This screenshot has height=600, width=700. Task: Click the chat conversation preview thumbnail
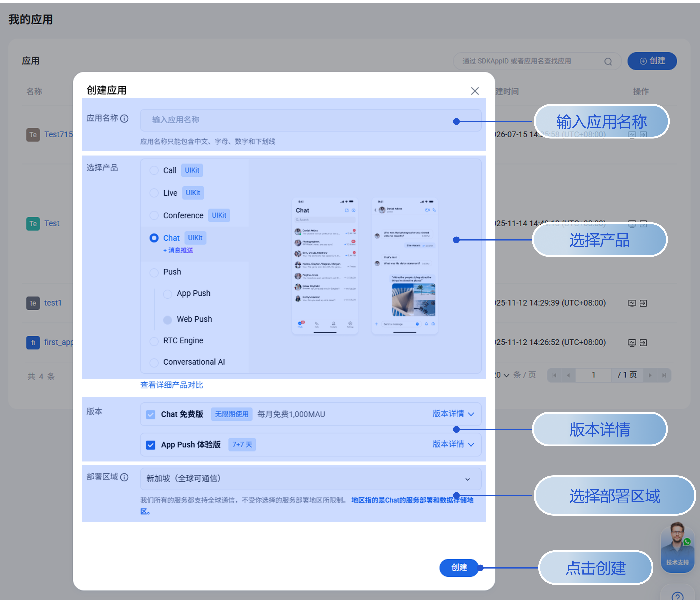pyautogui.click(x=404, y=266)
